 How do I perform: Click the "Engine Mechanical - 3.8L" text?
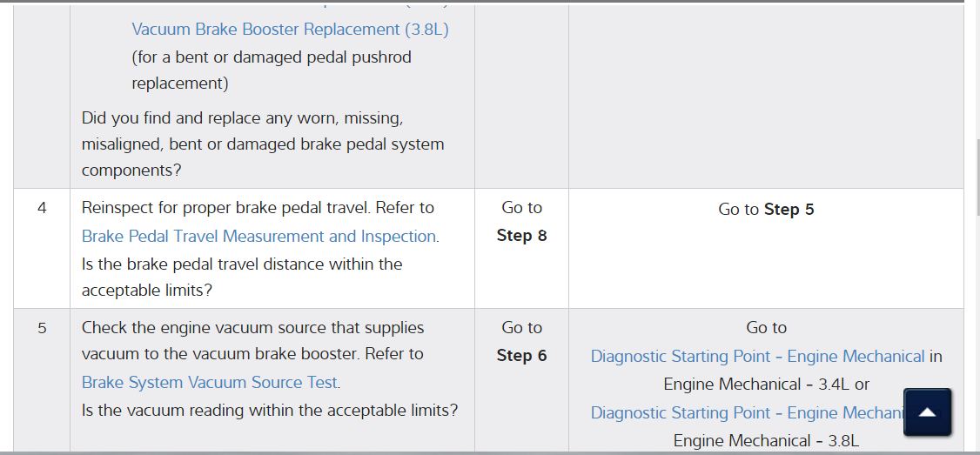[x=766, y=440]
